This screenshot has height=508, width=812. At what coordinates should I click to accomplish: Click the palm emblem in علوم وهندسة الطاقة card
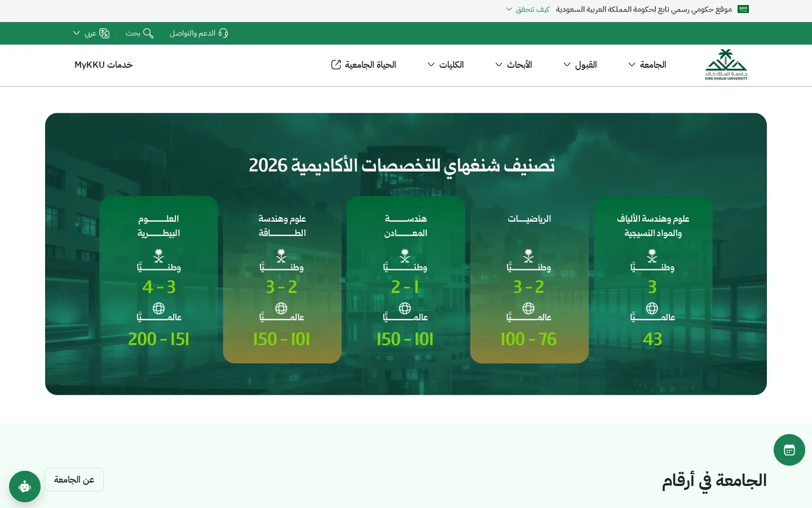point(281,256)
